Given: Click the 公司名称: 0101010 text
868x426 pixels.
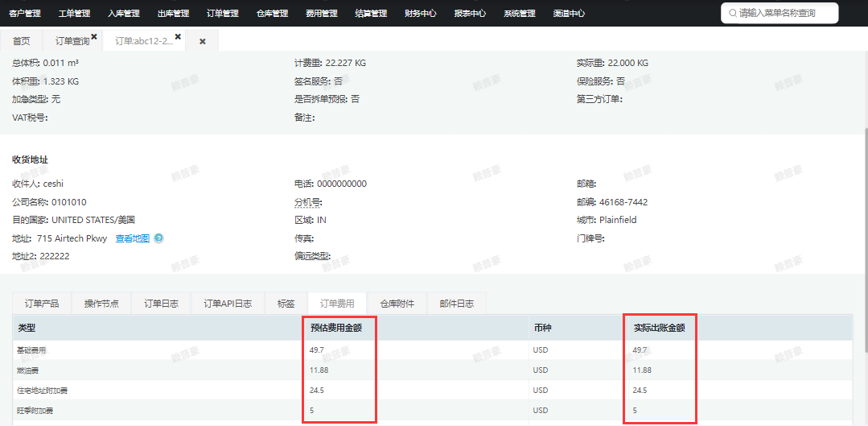Looking at the screenshot, I should 49,201.
